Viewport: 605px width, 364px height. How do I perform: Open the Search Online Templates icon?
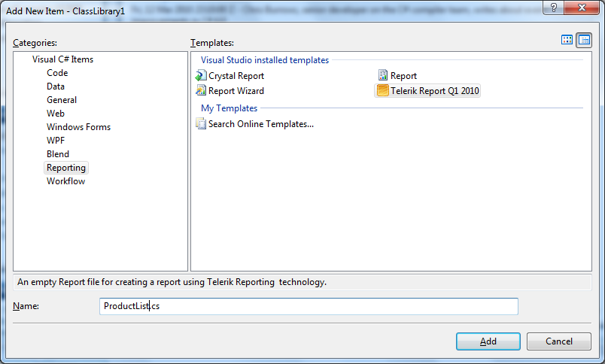tap(201, 124)
